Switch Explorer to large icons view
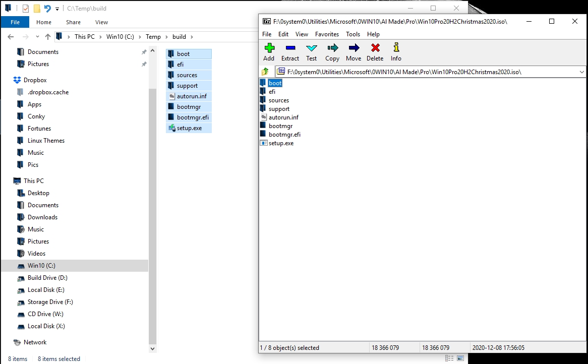The width and height of the screenshot is (588, 364). [x=460, y=358]
